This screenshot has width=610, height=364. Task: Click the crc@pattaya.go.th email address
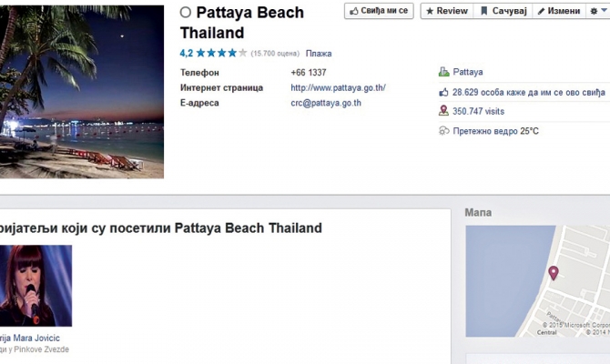coord(326,103)
